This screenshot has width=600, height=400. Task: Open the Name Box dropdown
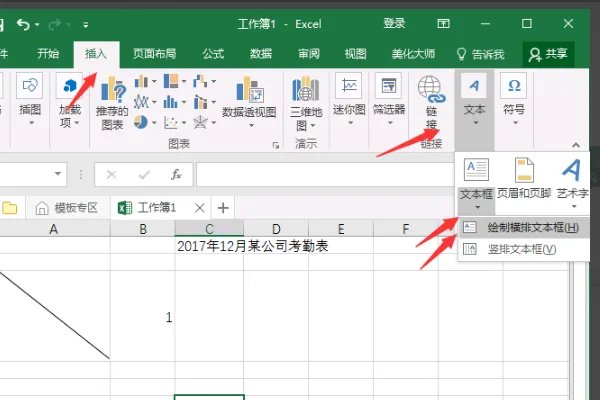click(x=58, y=174)
